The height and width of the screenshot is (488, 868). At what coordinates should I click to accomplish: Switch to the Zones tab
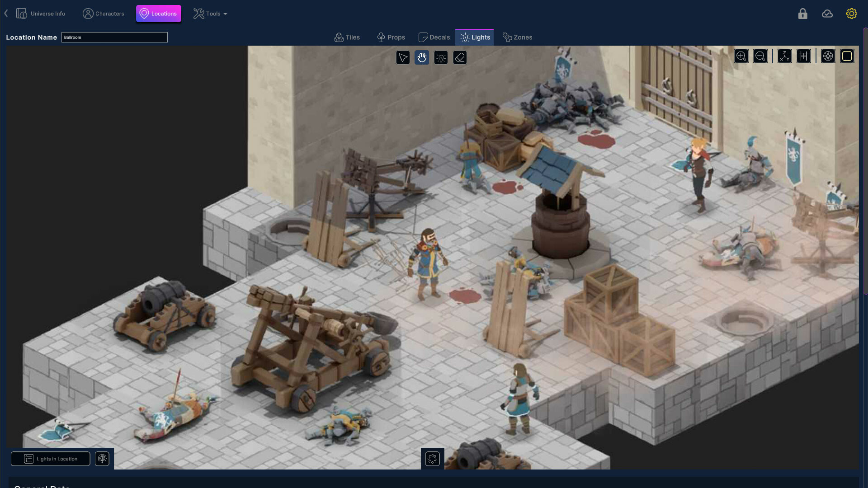pos(517,37)
